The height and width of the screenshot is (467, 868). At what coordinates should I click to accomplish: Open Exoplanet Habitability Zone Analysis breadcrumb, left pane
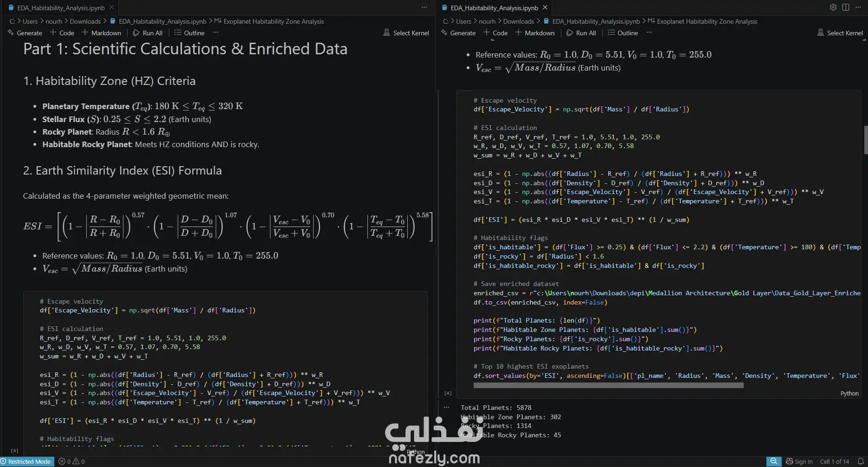point(269,21)
